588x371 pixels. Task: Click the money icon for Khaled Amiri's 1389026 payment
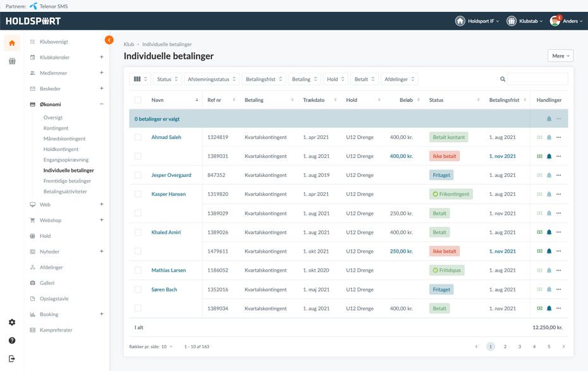[x=541, y=232]
